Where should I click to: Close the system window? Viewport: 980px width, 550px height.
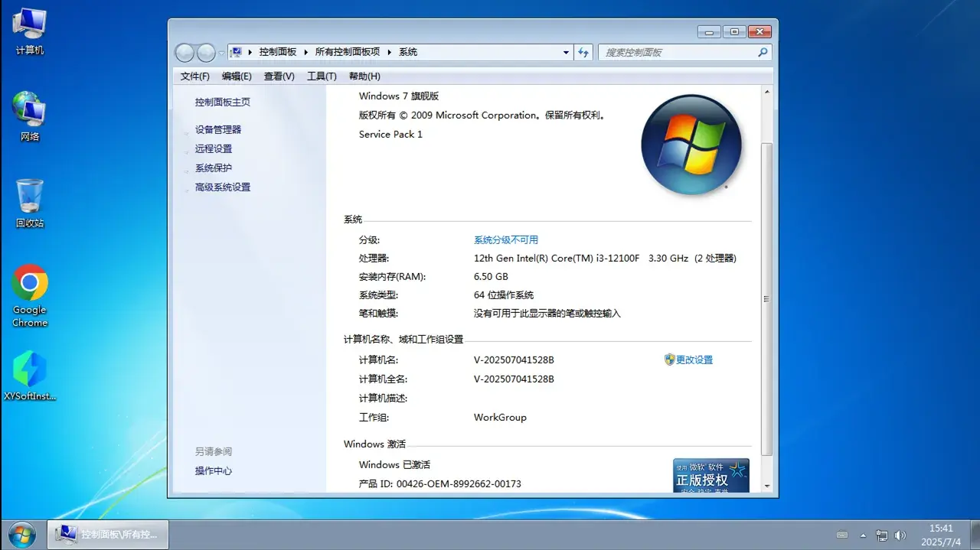click(759, 31)
